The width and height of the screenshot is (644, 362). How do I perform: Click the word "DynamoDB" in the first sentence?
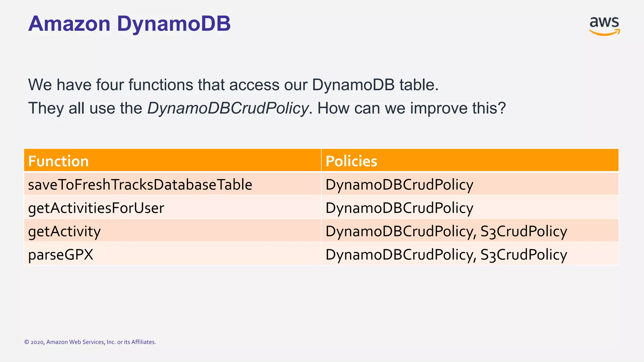pyautogui.click(x=353, y=85)
